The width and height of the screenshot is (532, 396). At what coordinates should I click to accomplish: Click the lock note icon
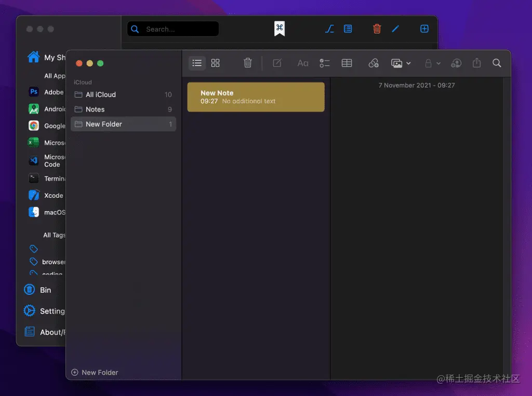(x=428, y=63)
